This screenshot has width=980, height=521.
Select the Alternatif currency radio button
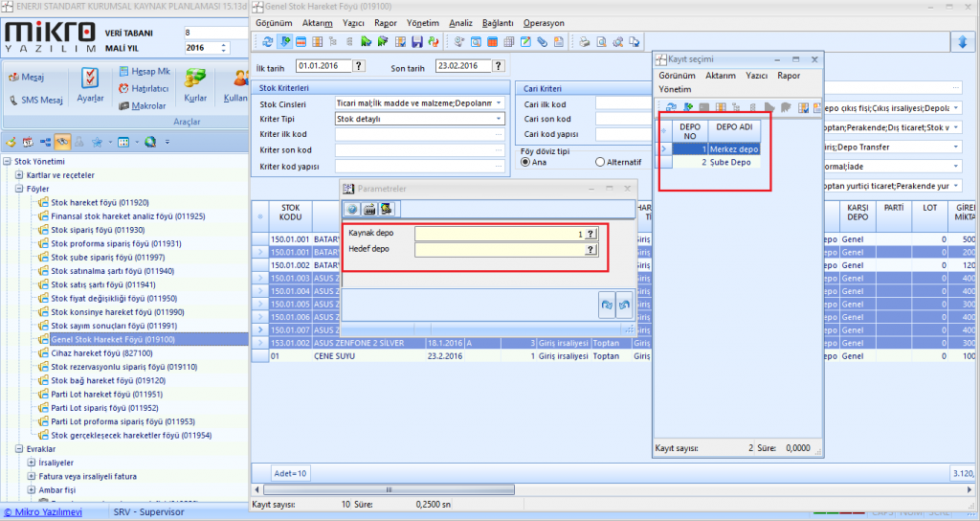600,163
